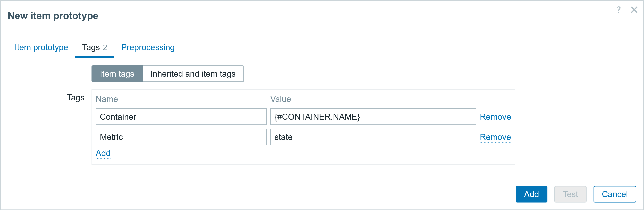Click the Name column header
This screenshot has width=644, height=210.
pos(107,99)
